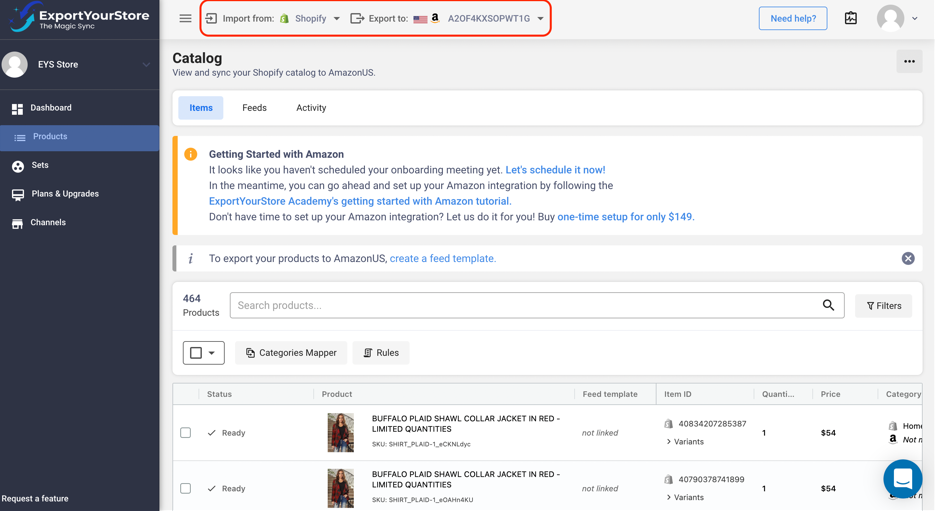Open the Academy getting started tutorial link
The height and width of the screenshot is (511, 935).
pos(360,202)
